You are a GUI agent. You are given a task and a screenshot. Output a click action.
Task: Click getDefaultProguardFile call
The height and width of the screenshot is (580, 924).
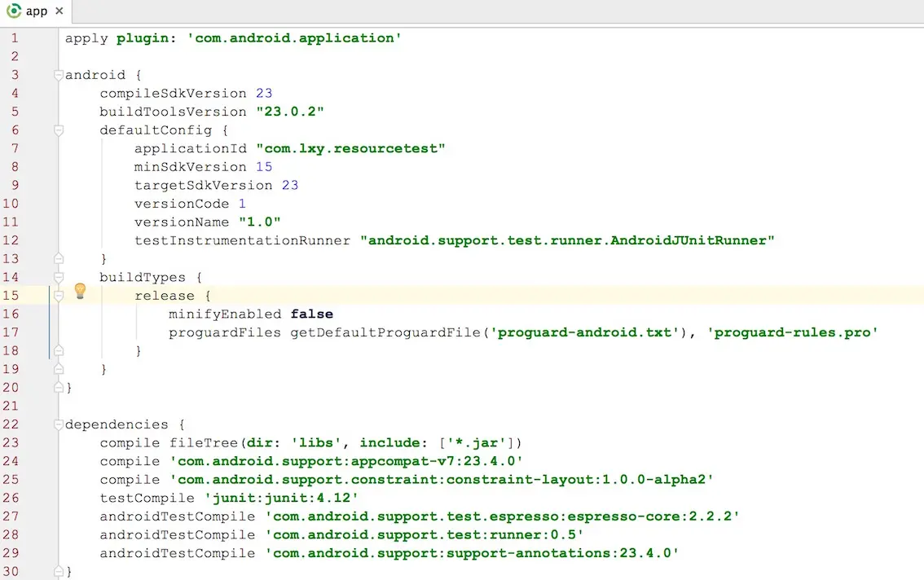tap(385, 332)
